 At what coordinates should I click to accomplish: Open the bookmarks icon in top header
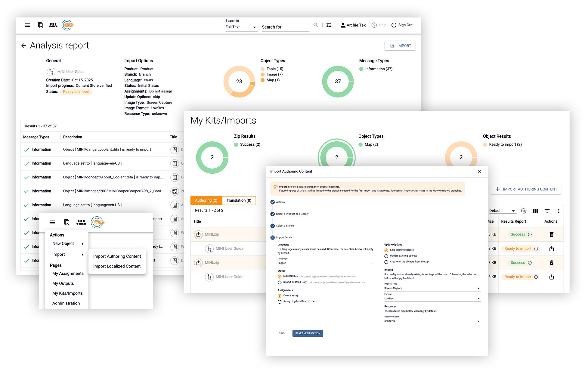click(x=40, y=25)
